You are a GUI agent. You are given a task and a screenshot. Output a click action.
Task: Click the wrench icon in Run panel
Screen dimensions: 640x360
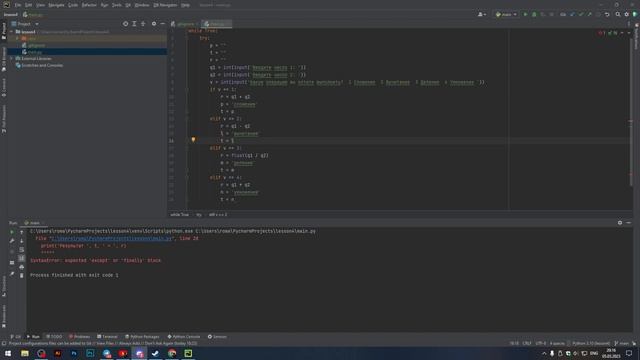pyautogui.click(x=12, y=241)
